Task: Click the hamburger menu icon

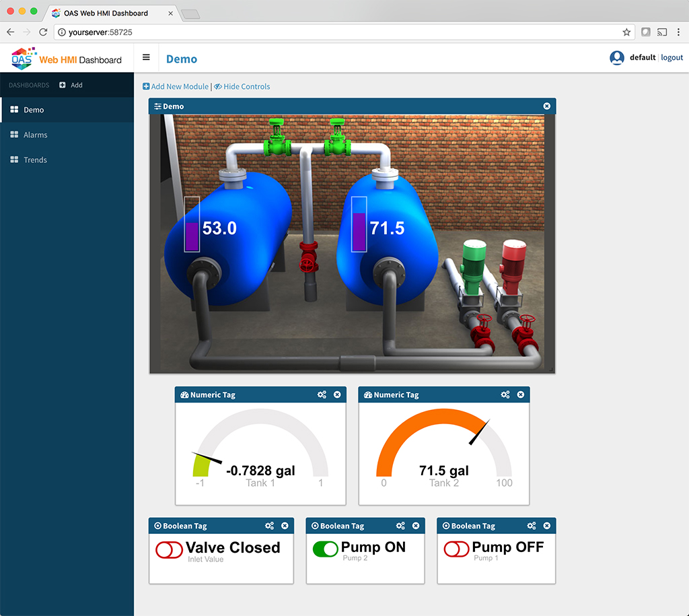Action: click(x=146, y=58)
